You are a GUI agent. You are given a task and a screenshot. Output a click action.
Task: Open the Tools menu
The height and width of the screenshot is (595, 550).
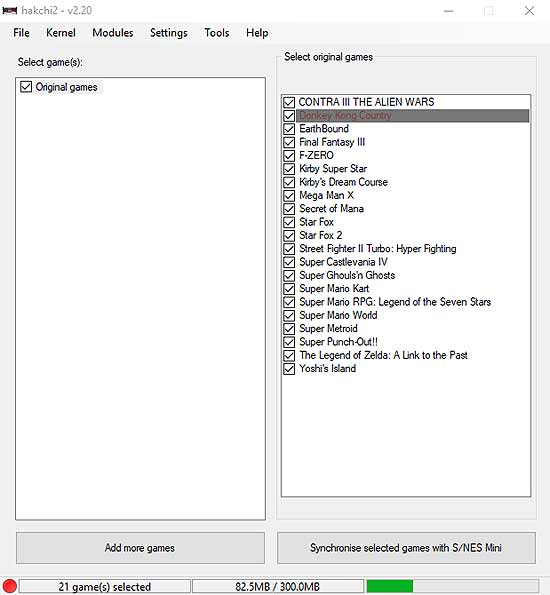tap(217, 33)
